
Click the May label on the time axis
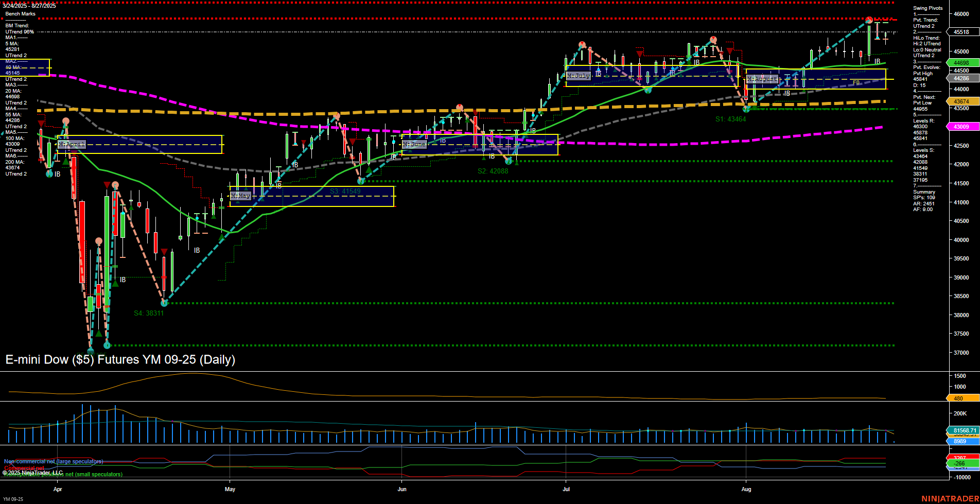[x=230, y=489]
